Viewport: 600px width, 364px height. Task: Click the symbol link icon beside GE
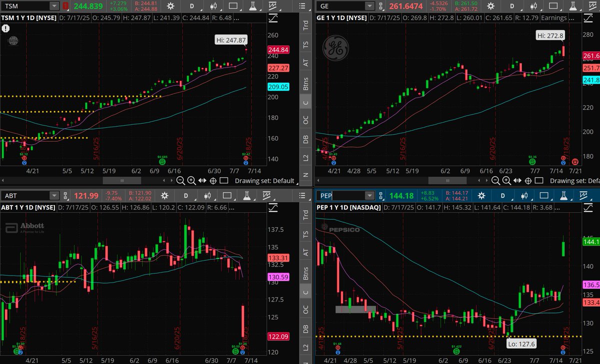click(381, 6)
